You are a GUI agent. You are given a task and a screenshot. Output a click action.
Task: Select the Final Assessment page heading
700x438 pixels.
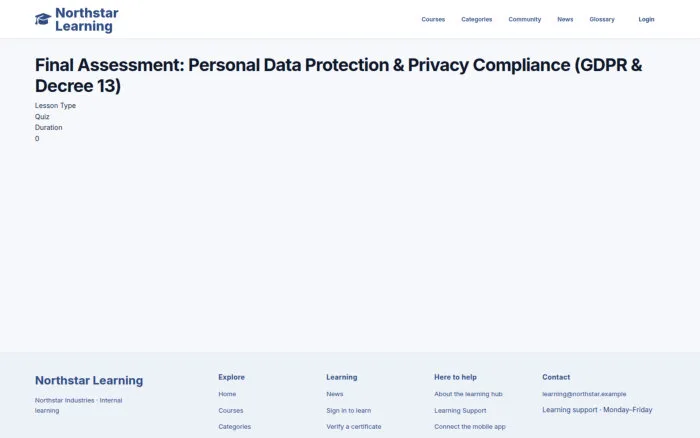tap(338, 75)
